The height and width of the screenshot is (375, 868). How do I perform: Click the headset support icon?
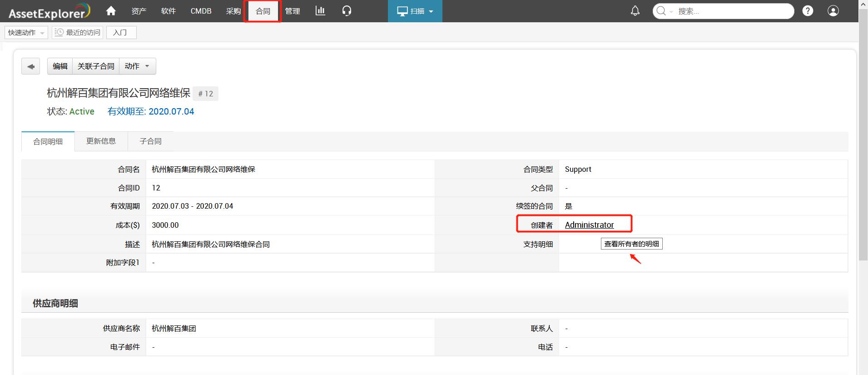click(x=347, y=11)
